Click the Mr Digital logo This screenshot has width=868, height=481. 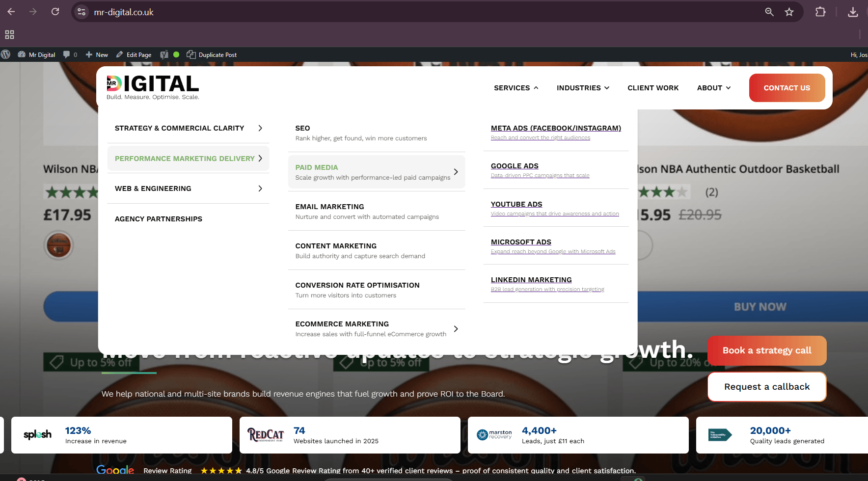[153, 87]
